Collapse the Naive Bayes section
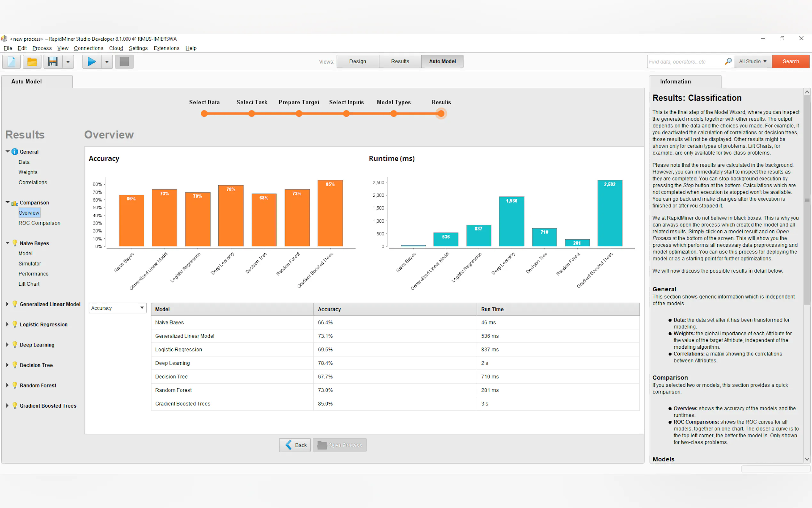Image resolution: width=812 pixels, height=508 pixels. click(7, 243)
